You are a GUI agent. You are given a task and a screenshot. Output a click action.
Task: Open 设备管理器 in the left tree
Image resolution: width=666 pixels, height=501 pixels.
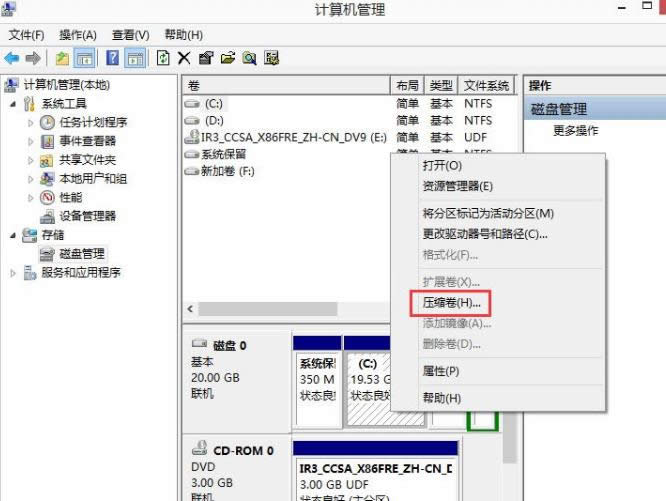click(87, 215)
